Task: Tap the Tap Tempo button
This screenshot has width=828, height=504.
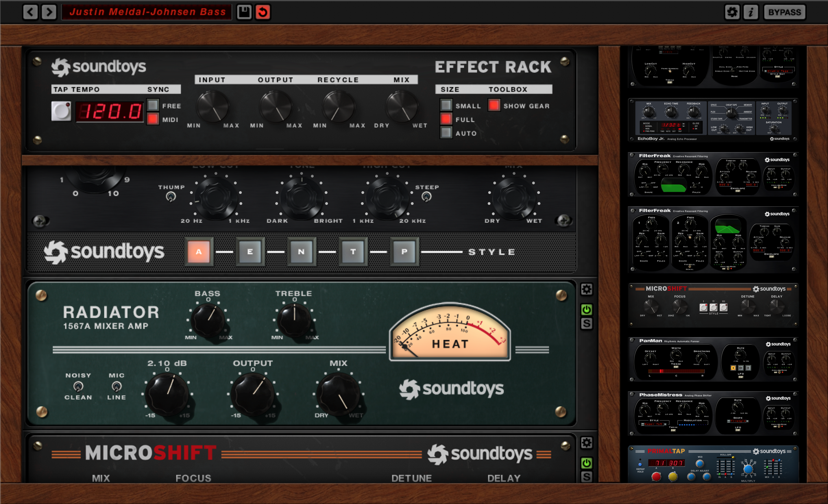Action: (x=61, y=111)
